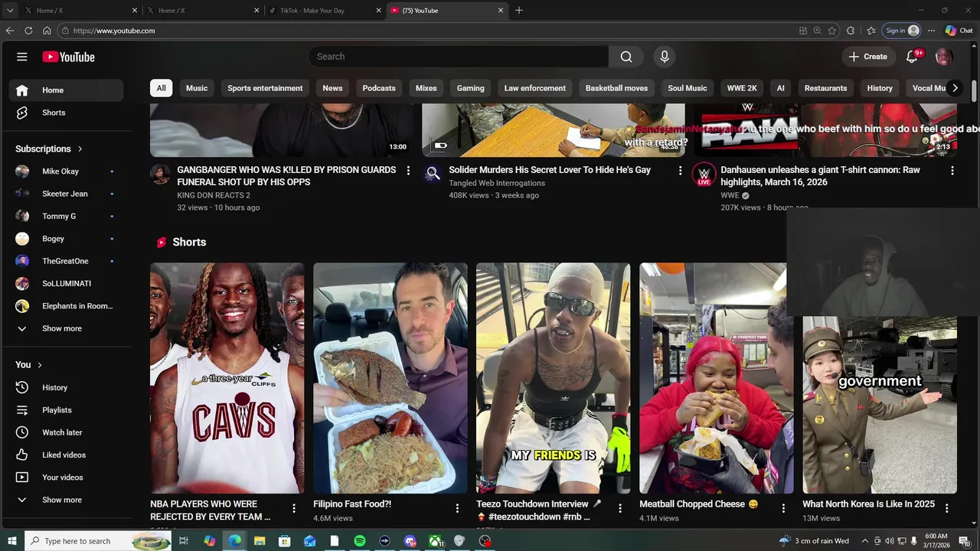Open File Explorer from the taskbar
980x551 pixels.
pos(260,541)
